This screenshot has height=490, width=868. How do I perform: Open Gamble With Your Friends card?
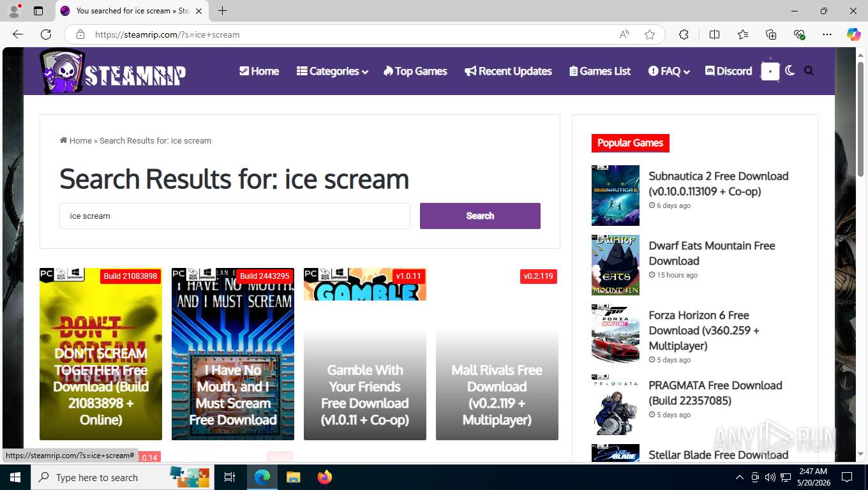[365, 354]
